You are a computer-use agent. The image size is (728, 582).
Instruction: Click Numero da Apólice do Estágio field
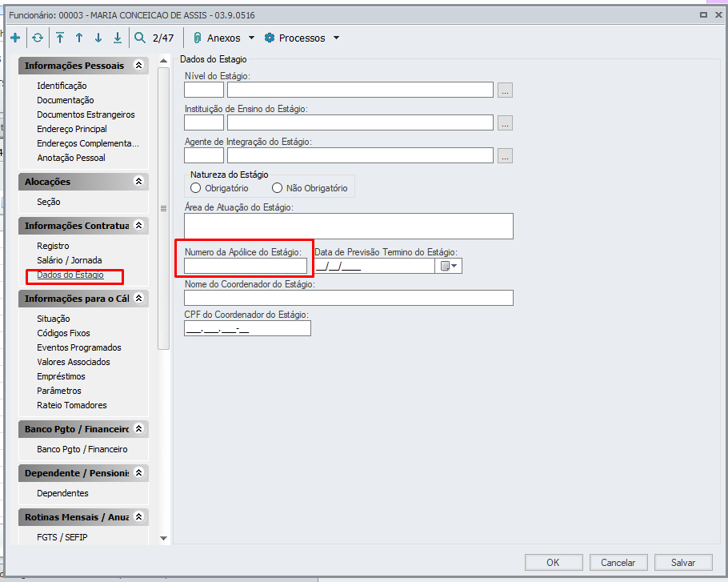pos(246,266)
